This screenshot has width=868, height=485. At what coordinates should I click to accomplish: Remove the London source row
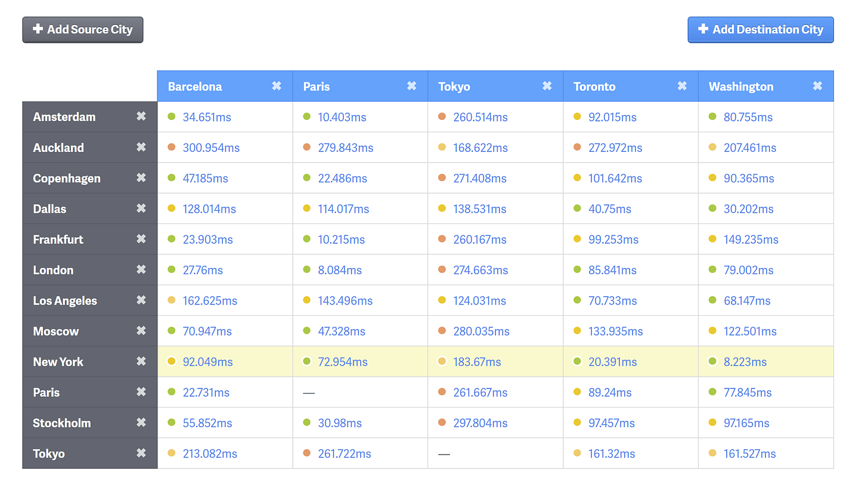(141, 270)
